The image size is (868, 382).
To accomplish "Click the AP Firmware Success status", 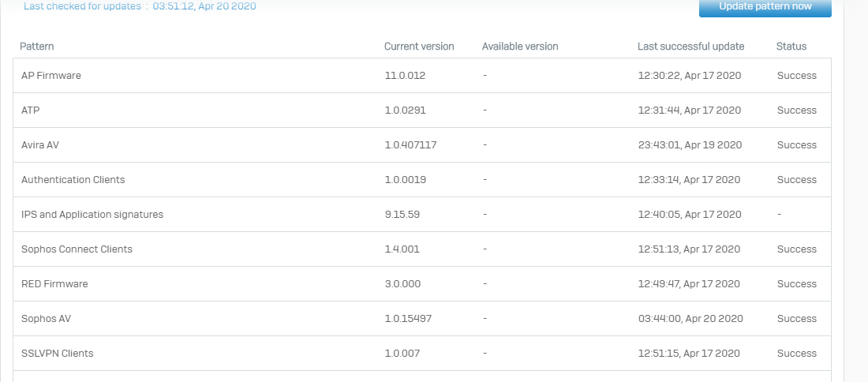I will coord(797,75).
